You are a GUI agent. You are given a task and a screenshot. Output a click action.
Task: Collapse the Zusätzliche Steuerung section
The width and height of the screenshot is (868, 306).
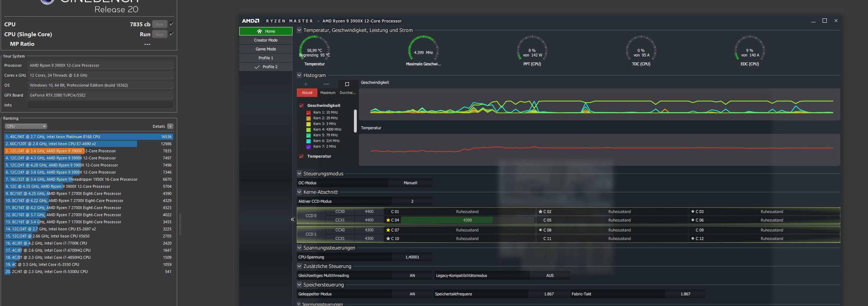pyautogui.click(x=299, y=266)
